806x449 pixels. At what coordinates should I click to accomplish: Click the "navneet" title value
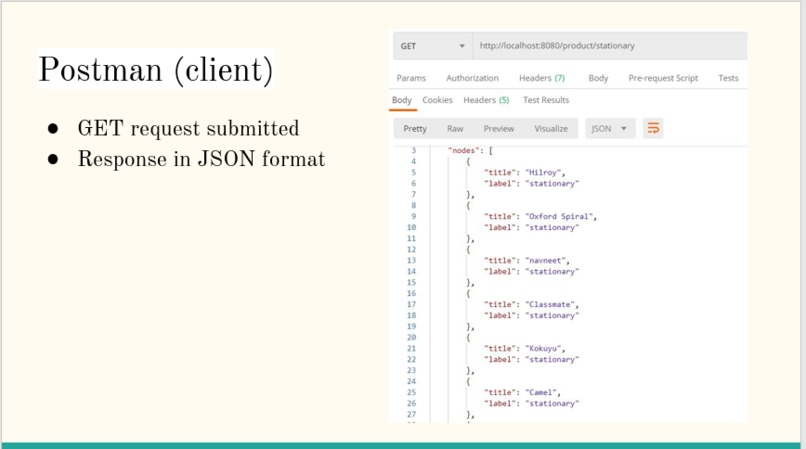[545, 261]
